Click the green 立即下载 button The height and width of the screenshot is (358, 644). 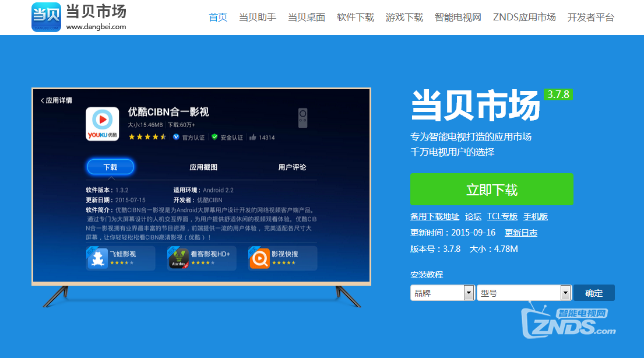pyautogui.click(x=492, y=189)
